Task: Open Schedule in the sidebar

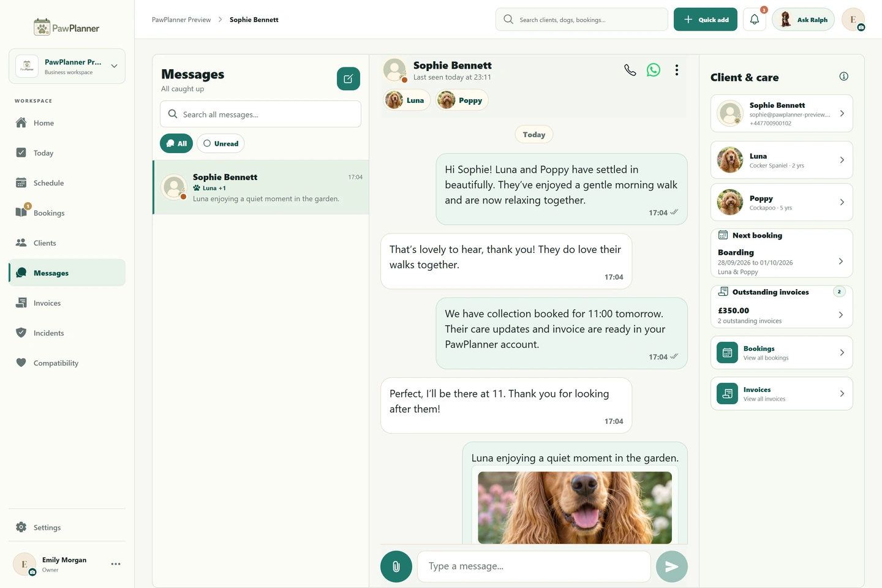Action: (67, 183)
